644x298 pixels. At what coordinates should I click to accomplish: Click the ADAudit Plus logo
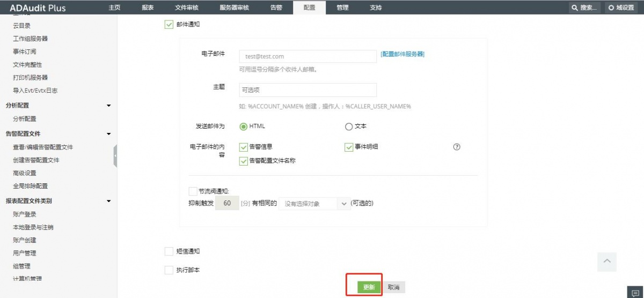click(38, 8)
